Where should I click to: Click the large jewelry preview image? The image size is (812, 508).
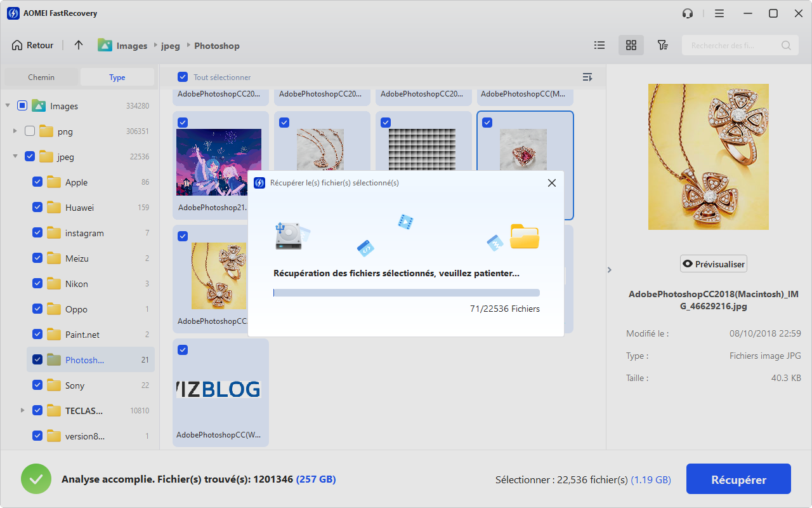pyautogui.click(x=709, y=157)
